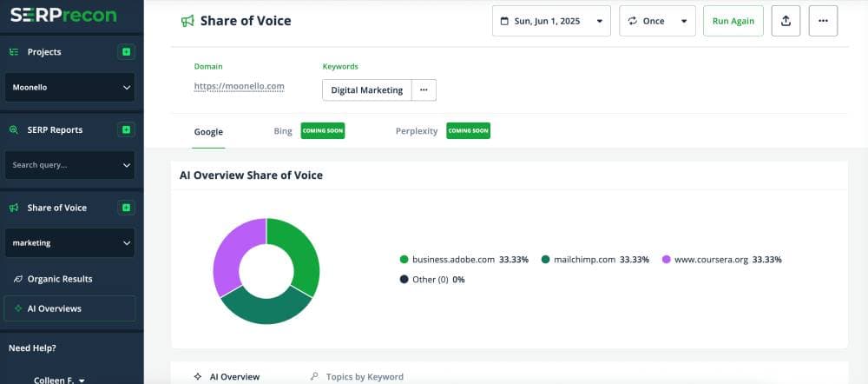Open the three-dot more options menu at top right
Image resolution: width=868 pixels, height=384 pixels.
823,21
